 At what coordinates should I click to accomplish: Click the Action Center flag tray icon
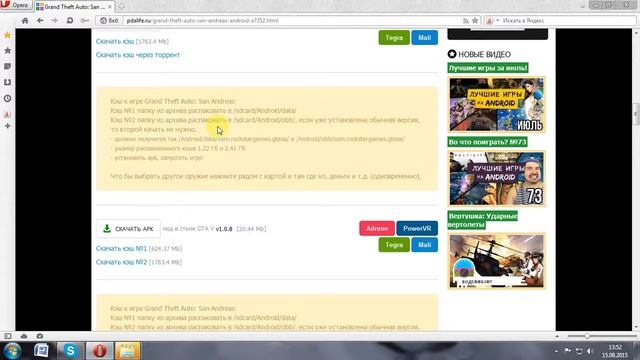tap(567, 351)
